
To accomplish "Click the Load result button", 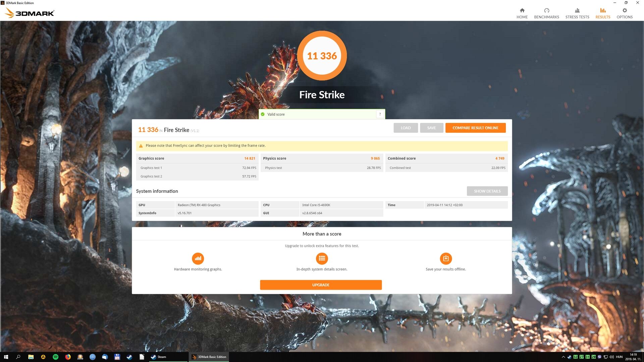I will (406, 128).
